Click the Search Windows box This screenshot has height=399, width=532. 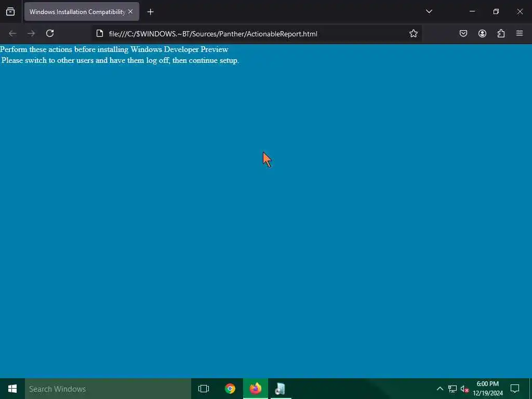pyautogui.click(x=108, y=389)
